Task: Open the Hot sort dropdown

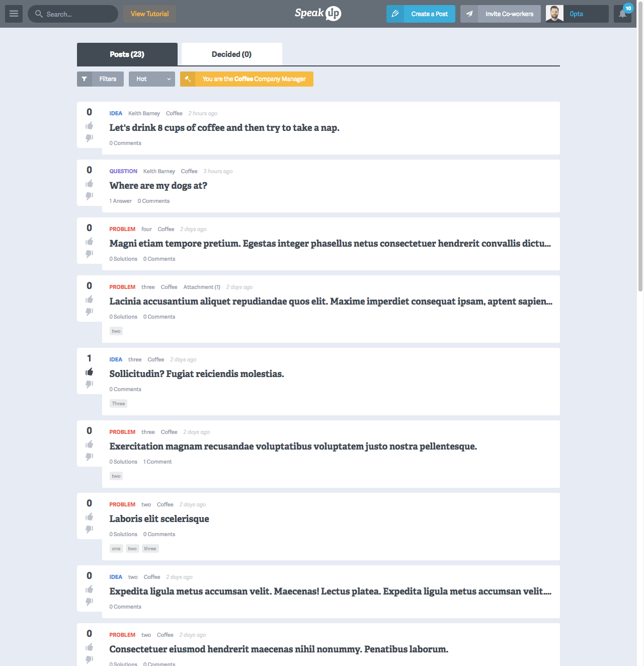Action: pos(152,79)
